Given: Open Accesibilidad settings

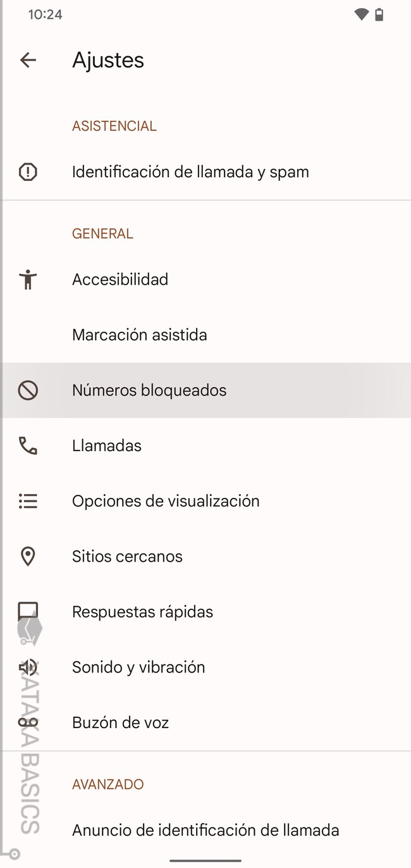Looking at the screenshot, I should pos(120,280).
